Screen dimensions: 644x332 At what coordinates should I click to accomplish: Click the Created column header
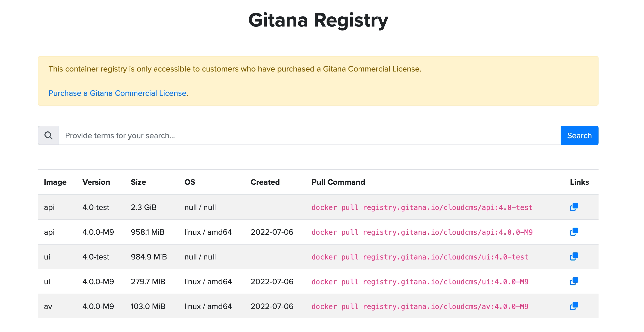(x=265, y=182)
